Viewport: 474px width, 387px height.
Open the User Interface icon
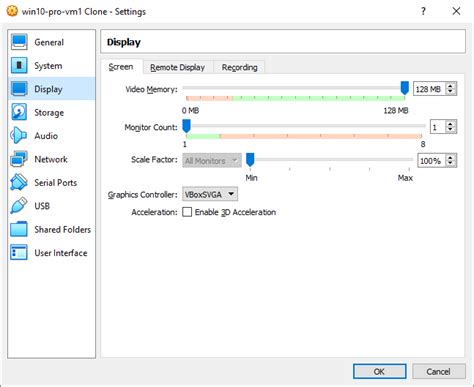(19, 253)
